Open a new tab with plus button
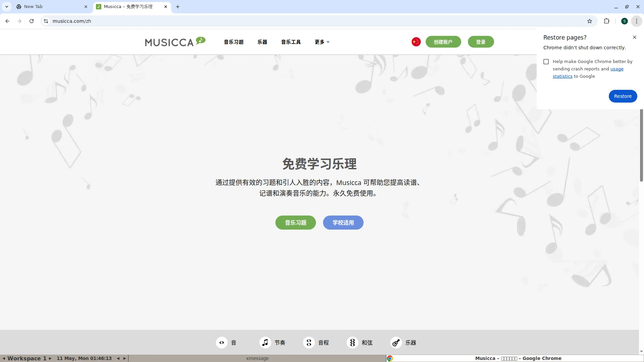This screenshot has width=644, height=362. pyautogui.click(x=178, y=7)
